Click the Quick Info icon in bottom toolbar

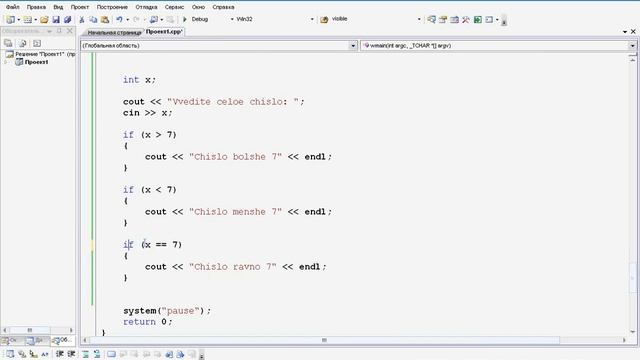tap(33, 354)
